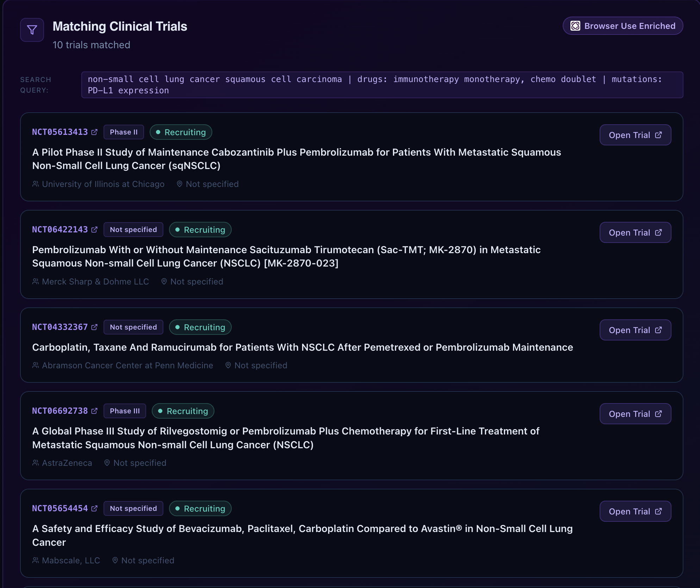
Task: Click the filter funnel icon
Action: 32,30
